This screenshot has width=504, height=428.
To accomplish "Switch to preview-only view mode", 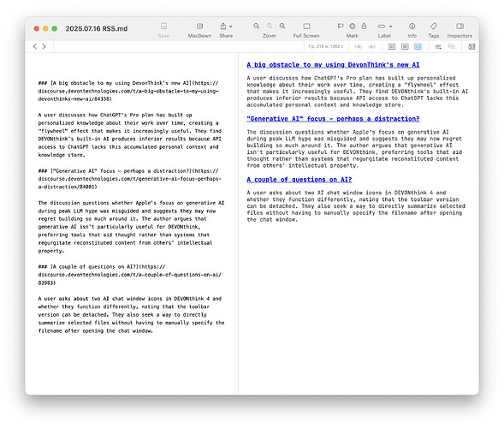I will coord(405,46).
